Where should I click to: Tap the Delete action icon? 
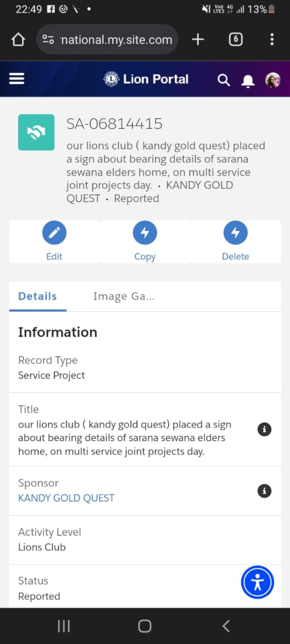[236, 233]
